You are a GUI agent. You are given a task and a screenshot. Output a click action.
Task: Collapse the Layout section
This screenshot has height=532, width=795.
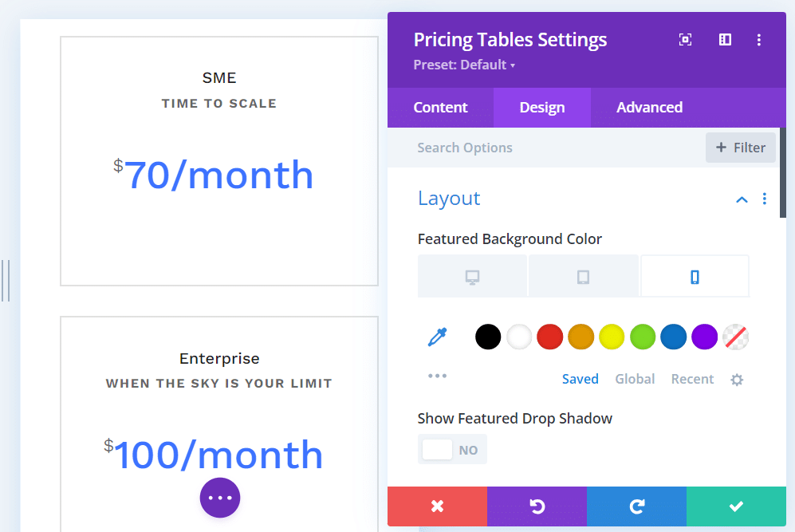[742, 199]
